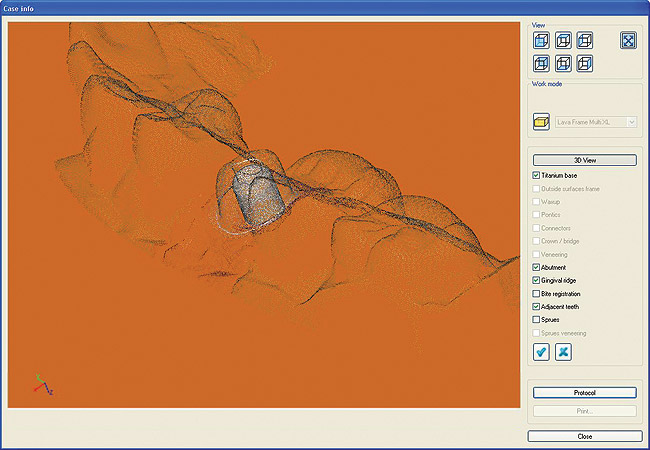This screenshot has width=650, height=450.
Task: Disable the Abutment checkbox
Action: point(538,268)
